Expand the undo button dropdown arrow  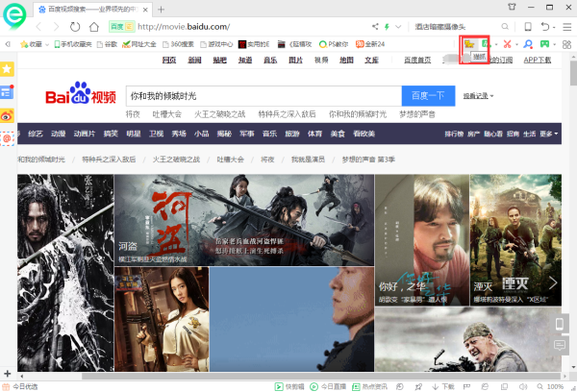coord(554,27)
